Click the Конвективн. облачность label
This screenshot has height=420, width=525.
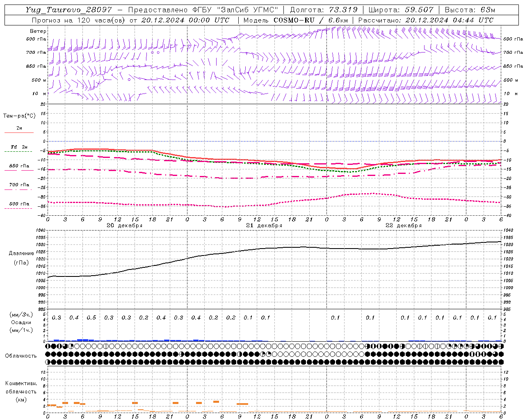click(x=21, y=388)
